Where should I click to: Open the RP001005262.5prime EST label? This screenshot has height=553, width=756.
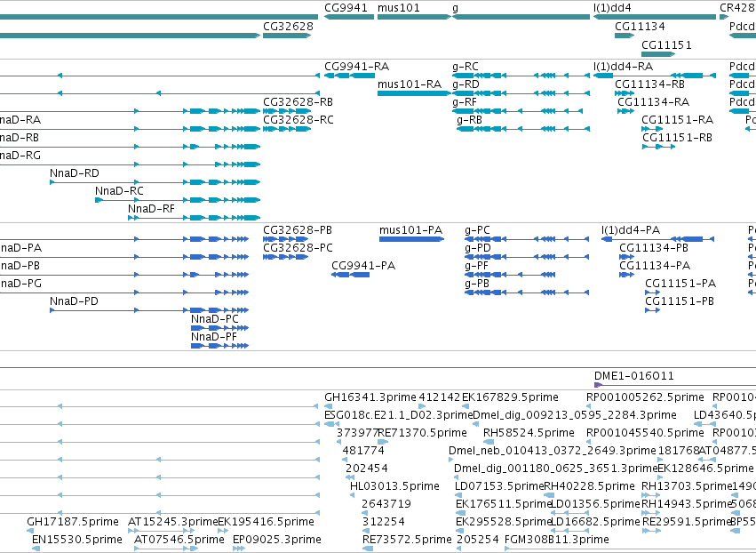click(x=645, y=397)
